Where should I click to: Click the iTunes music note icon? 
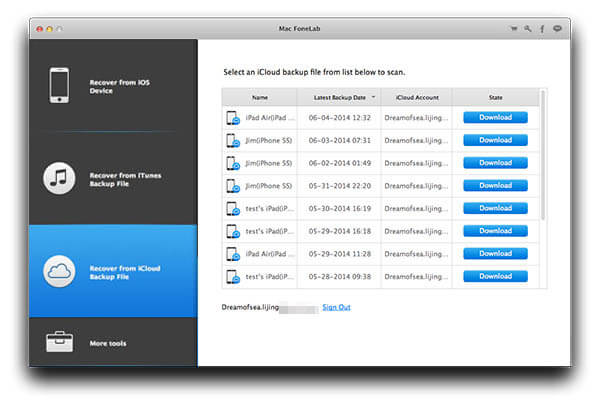click(59, 180)
